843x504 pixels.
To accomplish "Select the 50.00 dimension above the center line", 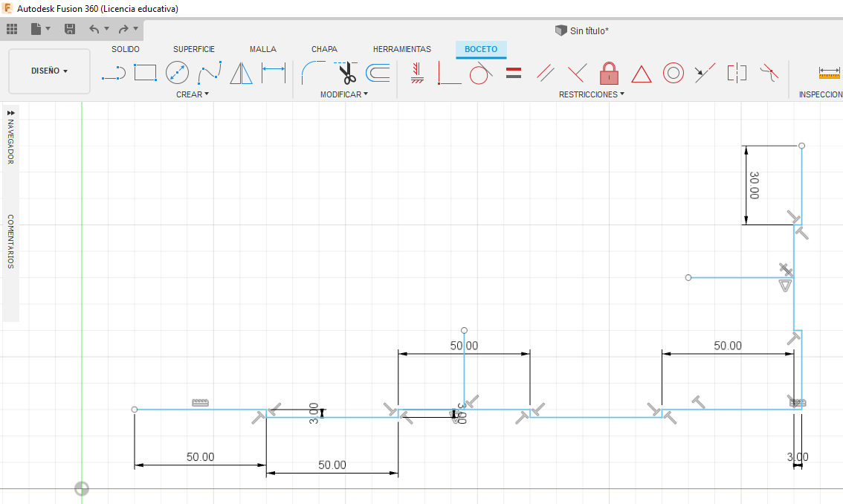I will tap(464, 346).
